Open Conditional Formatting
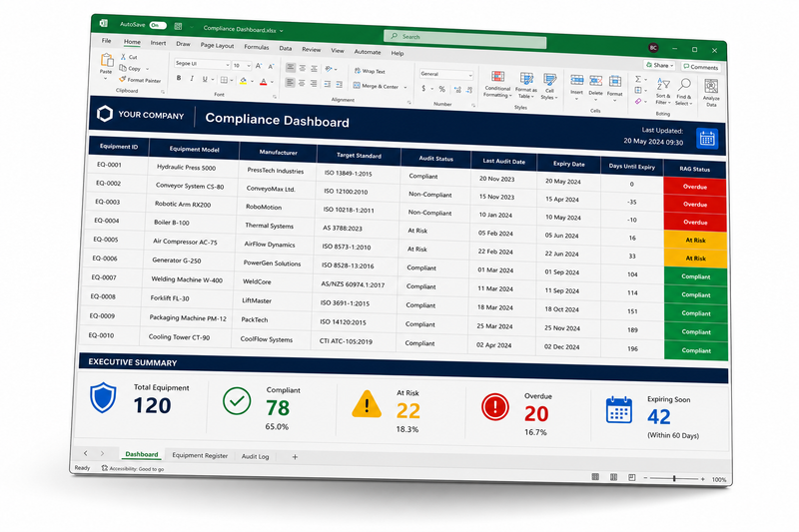 [497, 85]
